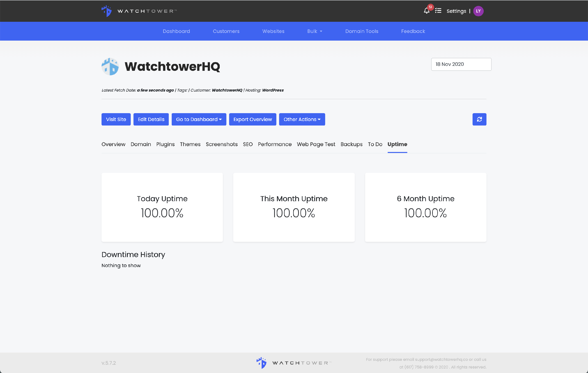This screenshot has width=588, height=373.
Task: Open Settings in the header
Action: [x=456, y=11]
